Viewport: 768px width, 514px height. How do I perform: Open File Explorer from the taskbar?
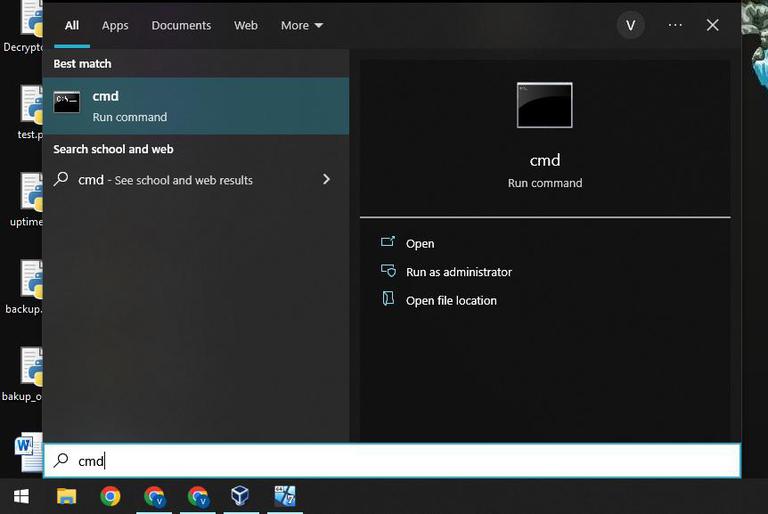[66, 496]
